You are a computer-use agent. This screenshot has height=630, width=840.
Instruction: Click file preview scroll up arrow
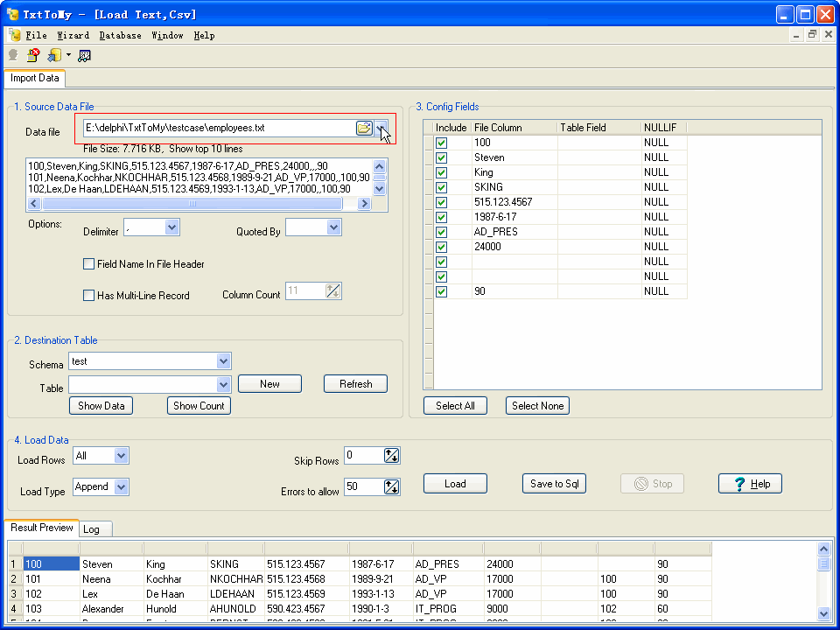tap(379, 166)
